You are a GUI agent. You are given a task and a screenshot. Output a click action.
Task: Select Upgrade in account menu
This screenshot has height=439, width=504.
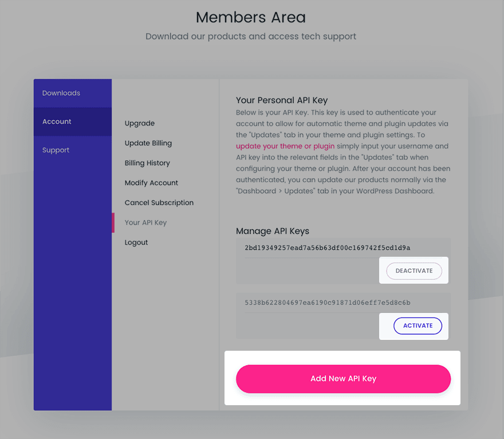point(140,123)
